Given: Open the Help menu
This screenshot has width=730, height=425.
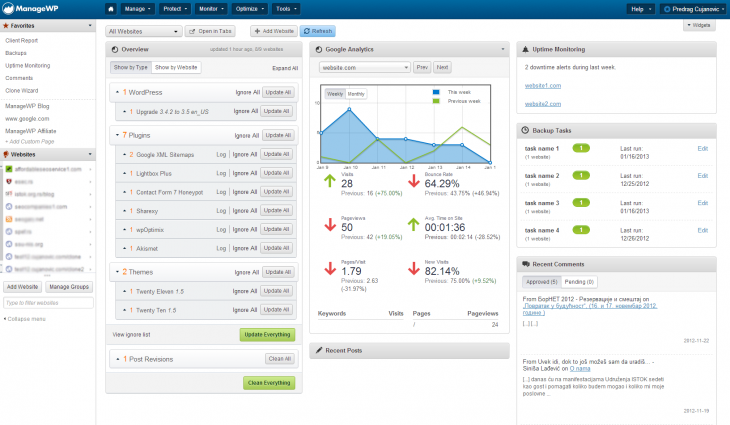Looking at the screenshot, I should pyautogui.click(x=641, y=9).
